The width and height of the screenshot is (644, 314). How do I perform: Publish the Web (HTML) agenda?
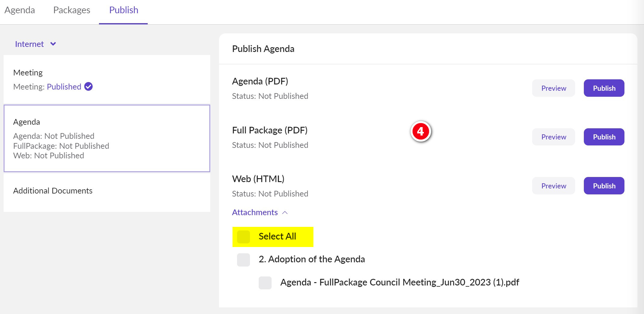[x=604, y=186]
